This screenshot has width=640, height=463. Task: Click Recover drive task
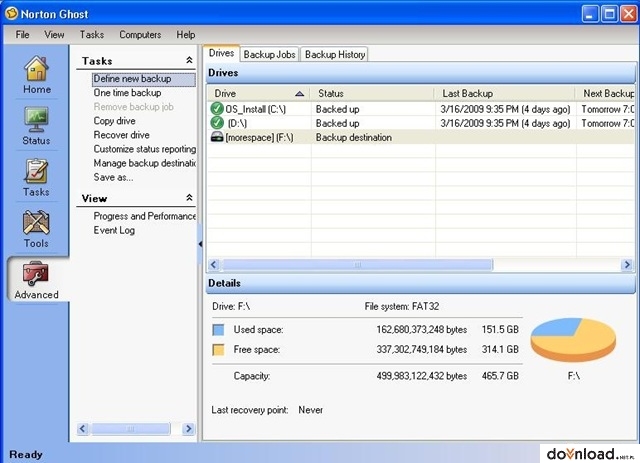(121, 135)
